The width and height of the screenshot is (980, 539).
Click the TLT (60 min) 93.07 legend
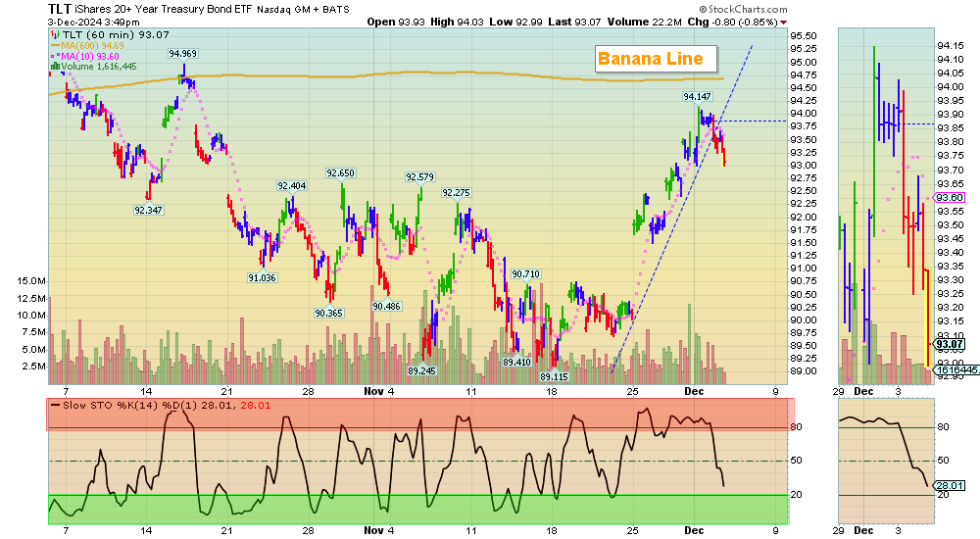[110, 35]
